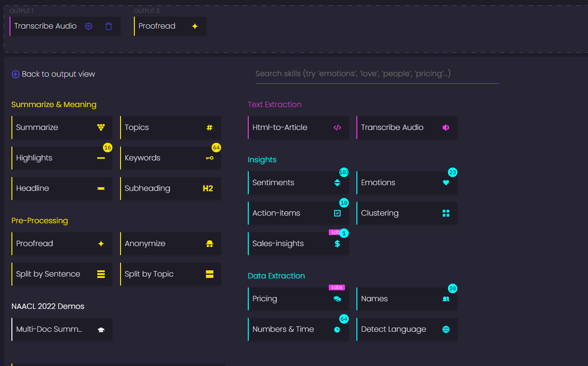Add the Sentiments skill
Screen dimensions: 588x366
[298, 183]
